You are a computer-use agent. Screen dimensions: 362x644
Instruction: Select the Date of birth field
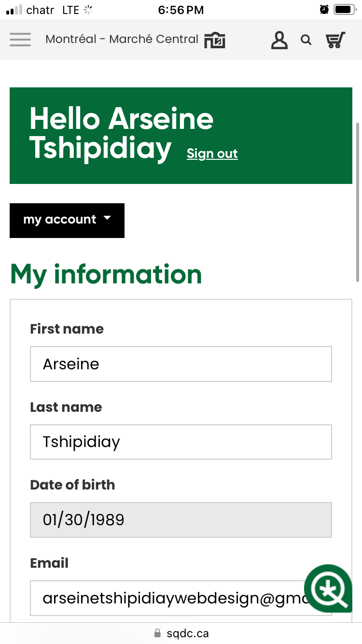pyautogui.click(x=181, y=520)
